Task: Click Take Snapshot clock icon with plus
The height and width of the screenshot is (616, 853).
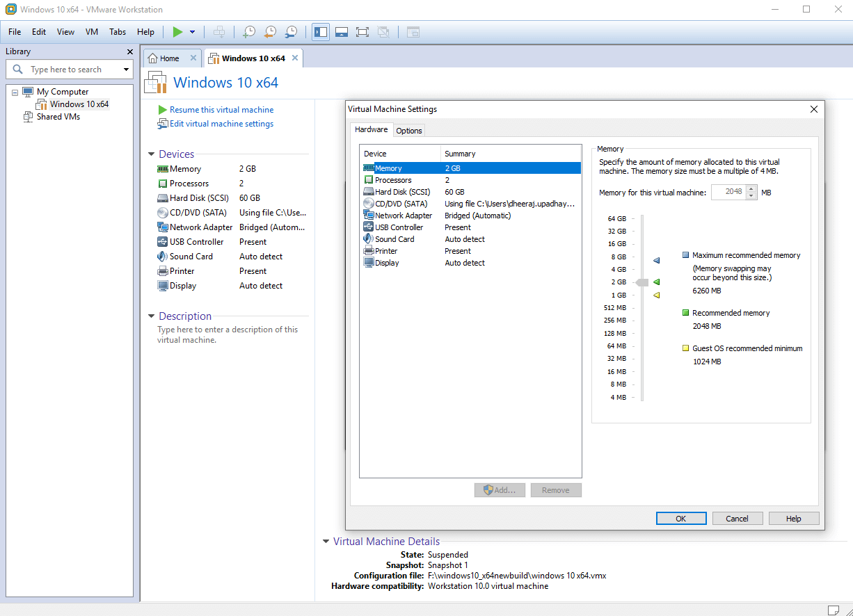Action: tap(248, 32)
